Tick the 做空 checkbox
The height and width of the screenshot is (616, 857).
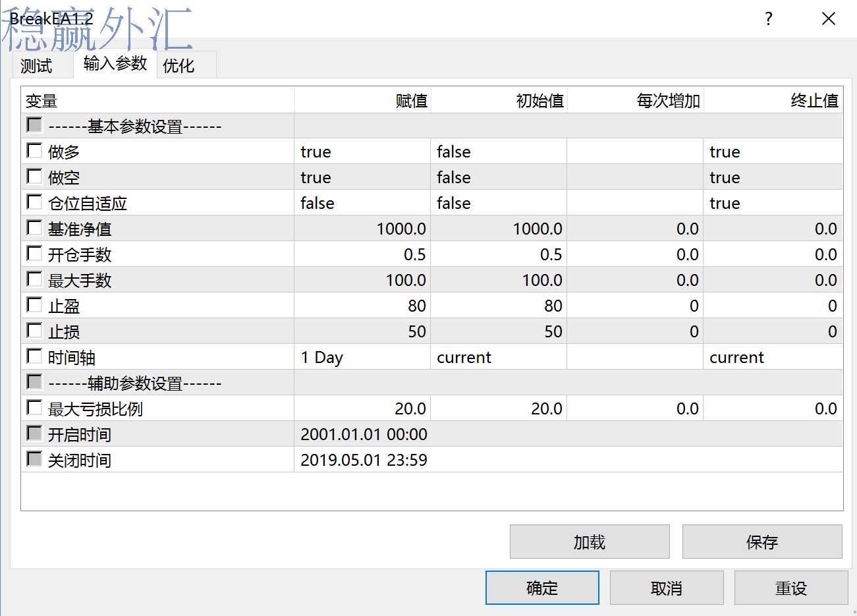pos(34,176)
